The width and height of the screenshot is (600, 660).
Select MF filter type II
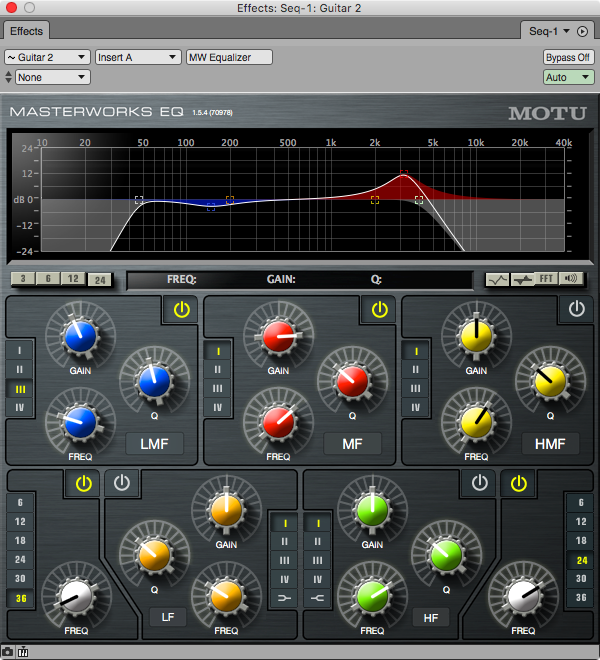(217, 370)
